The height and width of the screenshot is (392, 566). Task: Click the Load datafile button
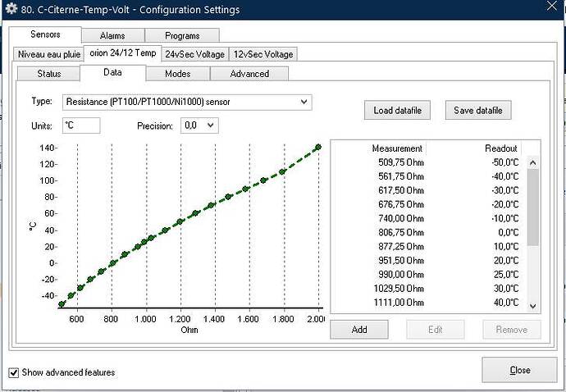click(397, 110)
